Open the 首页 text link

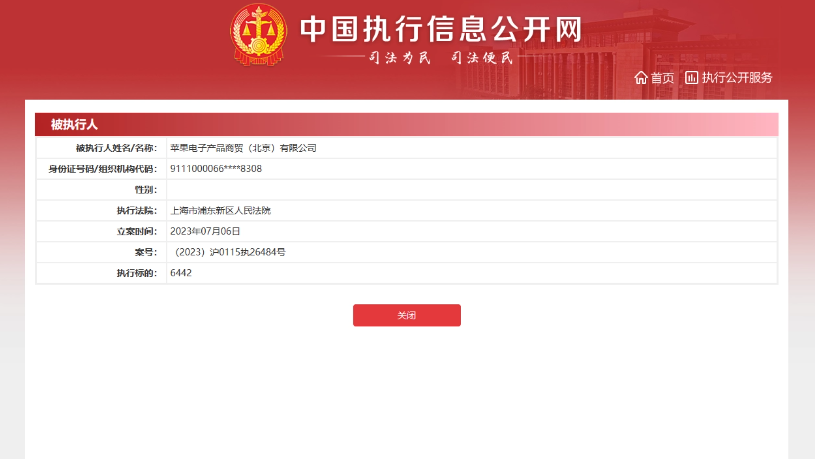point(662,78)
